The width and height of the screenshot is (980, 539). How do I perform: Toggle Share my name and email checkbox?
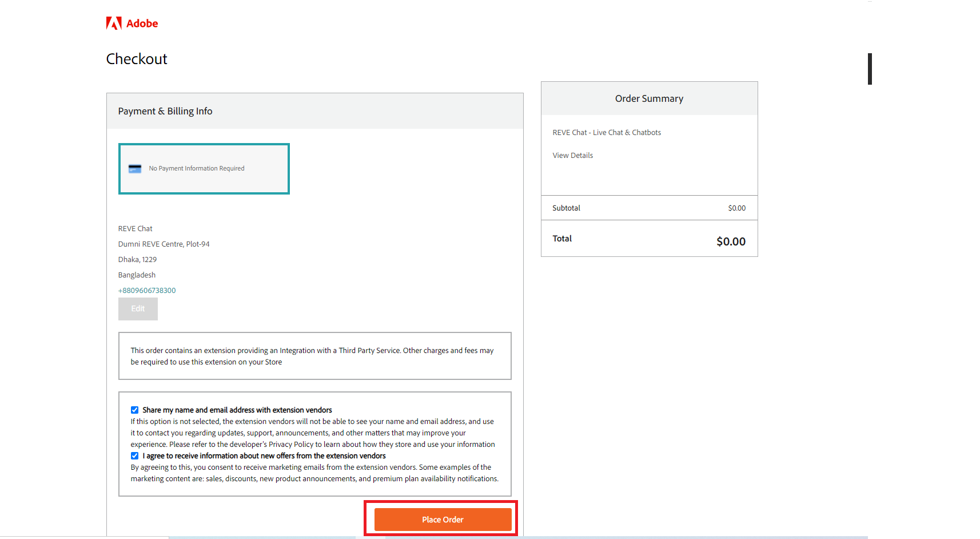(134, 410)
